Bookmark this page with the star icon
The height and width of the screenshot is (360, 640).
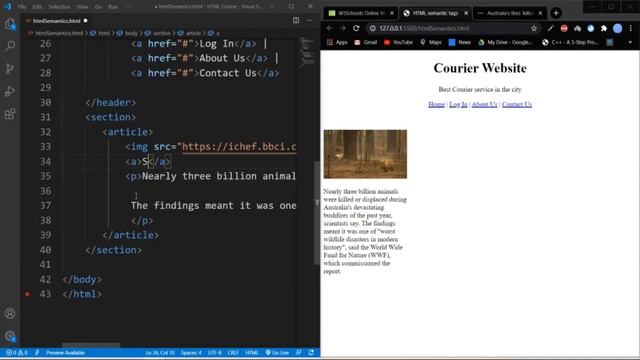click(x=534, y=28)
